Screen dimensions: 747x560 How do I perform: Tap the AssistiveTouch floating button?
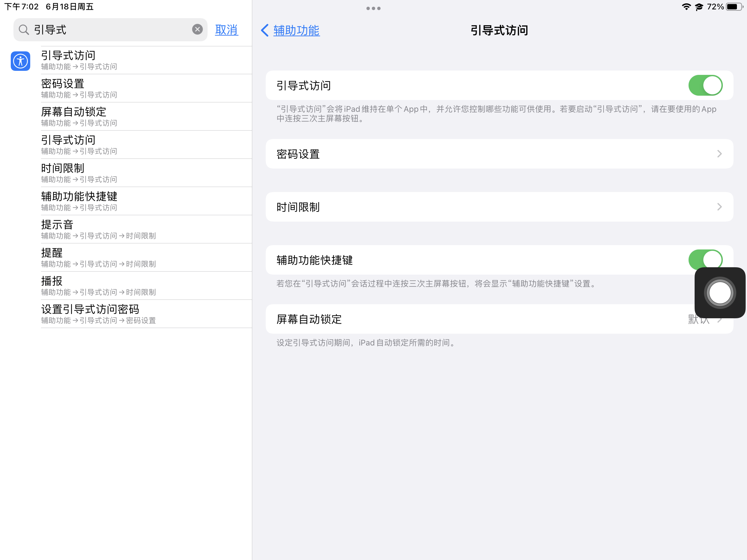tap(720, 293)
